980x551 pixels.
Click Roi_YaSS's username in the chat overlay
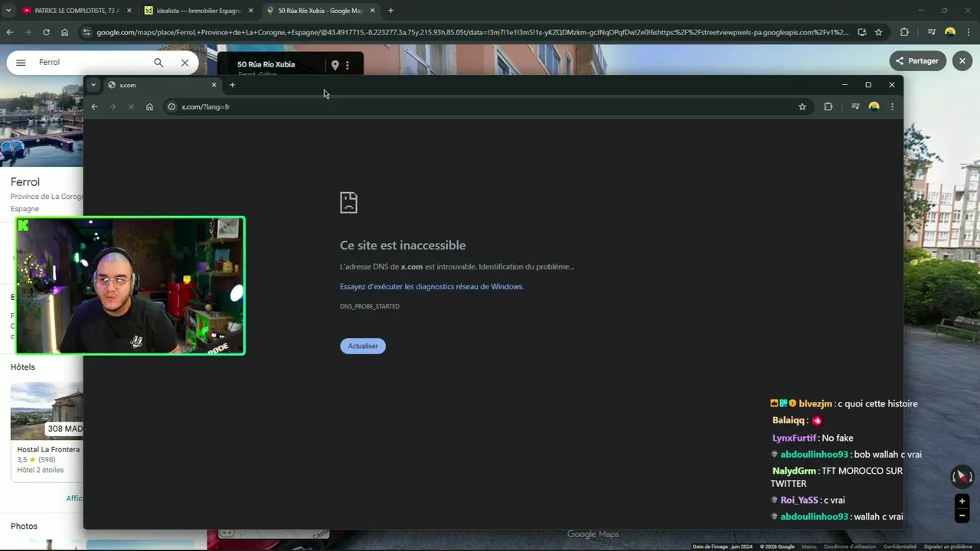click(799, 500)
